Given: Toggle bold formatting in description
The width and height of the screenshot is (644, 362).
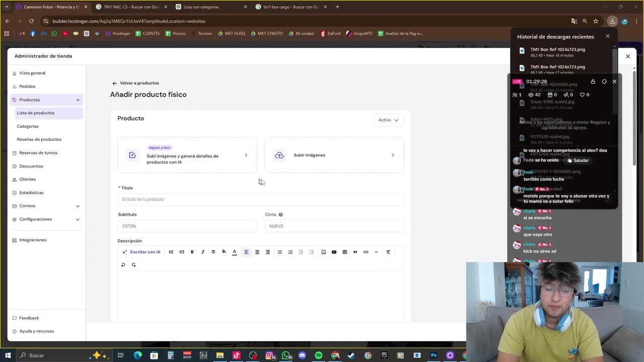Looking at the screenshot, I should [x=192, y=252].
